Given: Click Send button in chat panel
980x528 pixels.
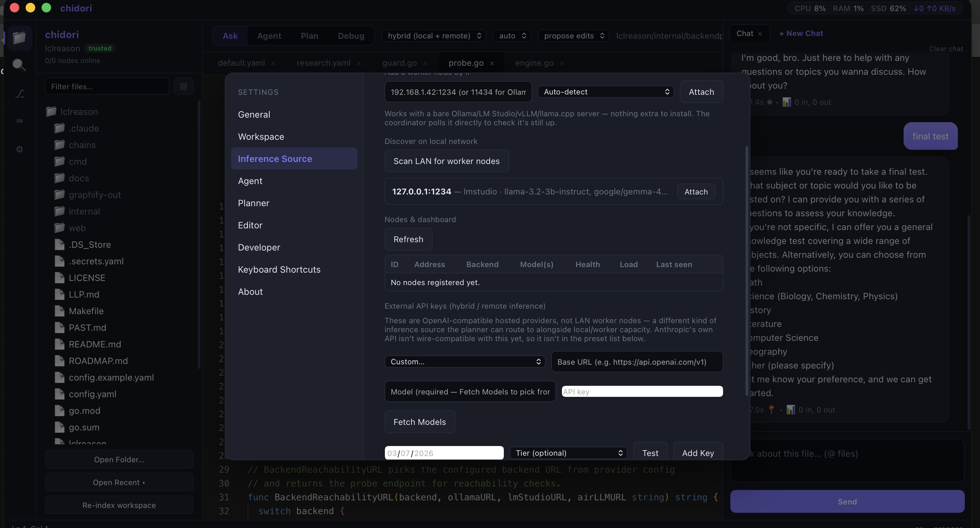Looking at the screenshot, I should point(847,501).
